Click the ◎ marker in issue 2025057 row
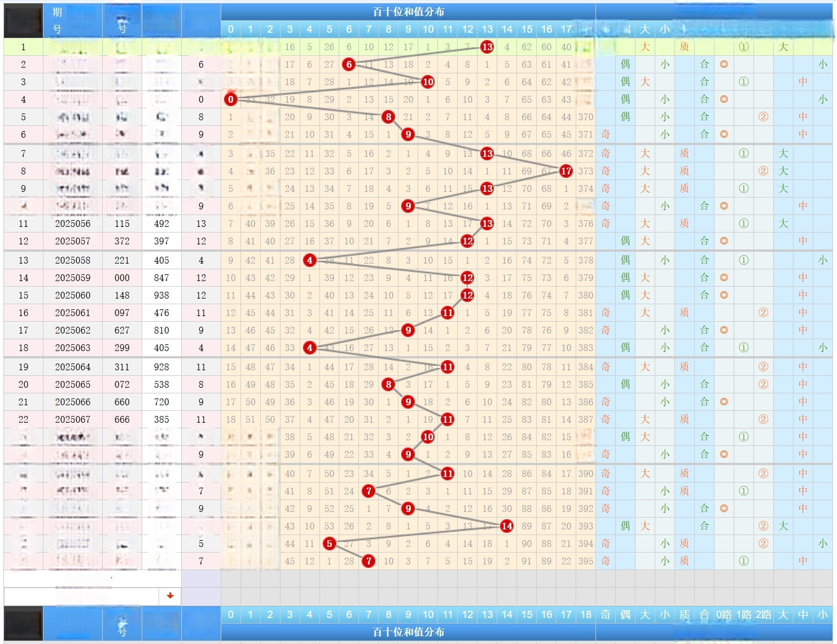Viewport: 837px width, 644px height. [724, 241]
